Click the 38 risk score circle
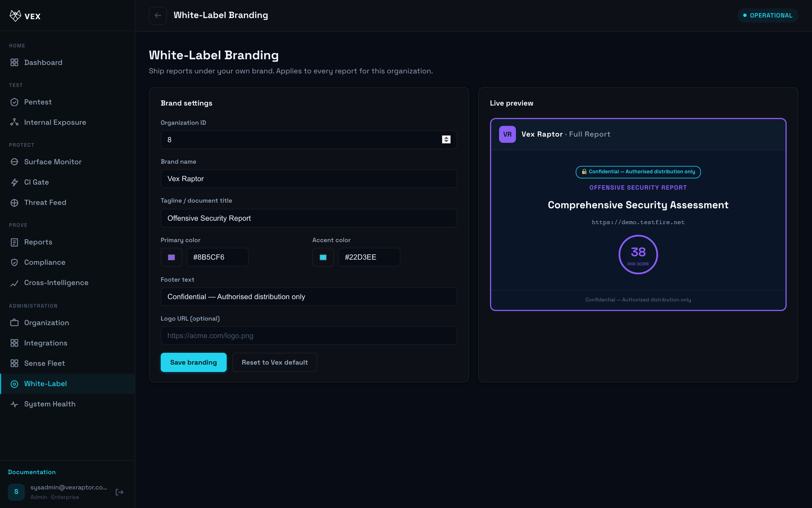The image size is (812, 508). (x=638, y=255)
